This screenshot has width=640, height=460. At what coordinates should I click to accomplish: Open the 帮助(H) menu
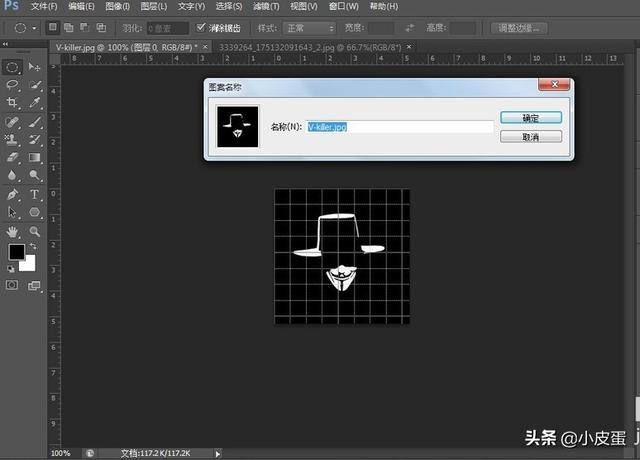click(x=383, y=7)
